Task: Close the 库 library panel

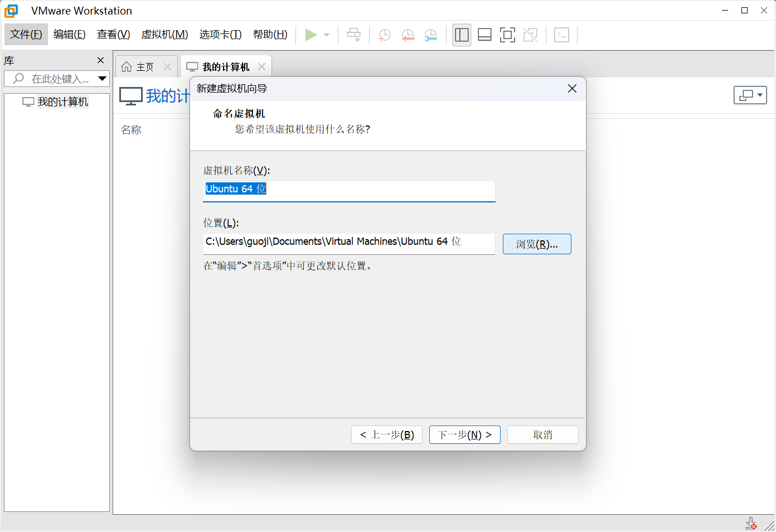Action: [101, 60]
